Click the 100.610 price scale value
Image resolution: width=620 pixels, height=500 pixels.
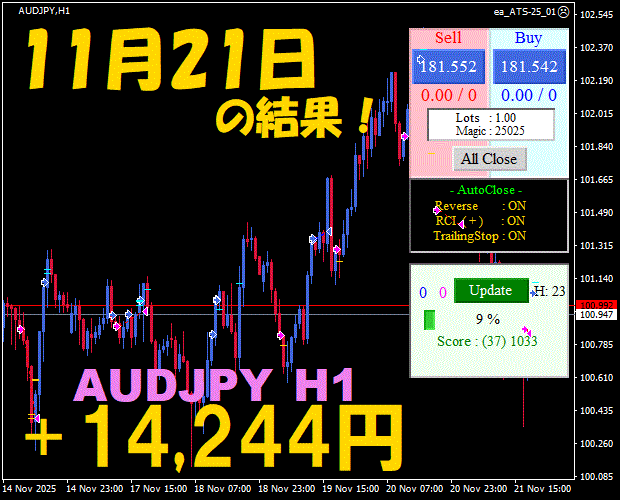(596, 378)
